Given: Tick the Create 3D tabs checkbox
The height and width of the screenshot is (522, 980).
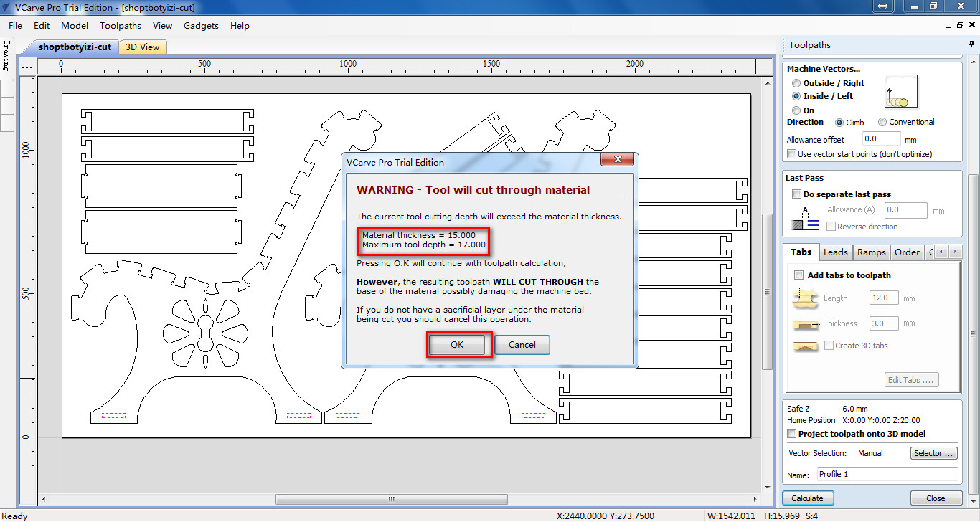Looking at the screenshot, I should tap(829, 346).
